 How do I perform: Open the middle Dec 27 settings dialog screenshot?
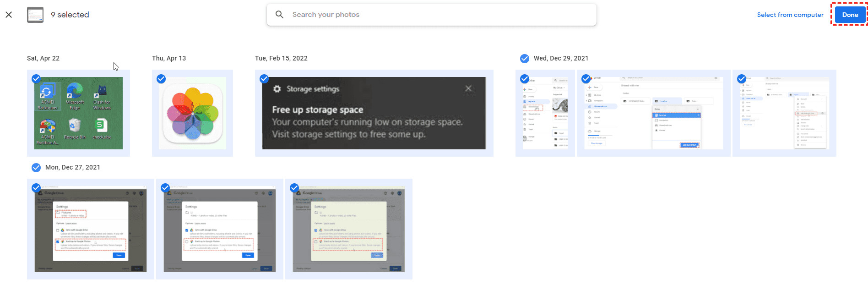click(x=220, y=229)
